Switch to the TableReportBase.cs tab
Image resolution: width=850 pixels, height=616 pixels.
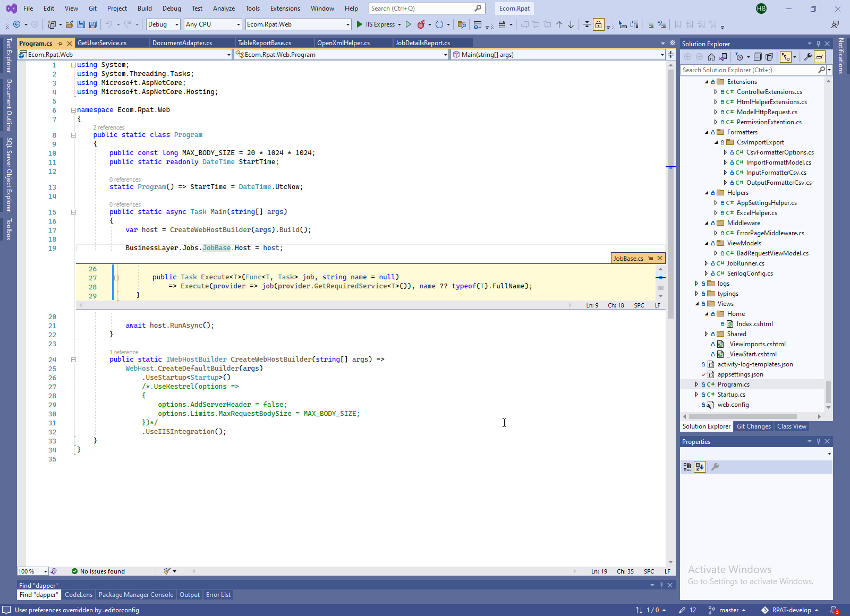coord(265,43)
